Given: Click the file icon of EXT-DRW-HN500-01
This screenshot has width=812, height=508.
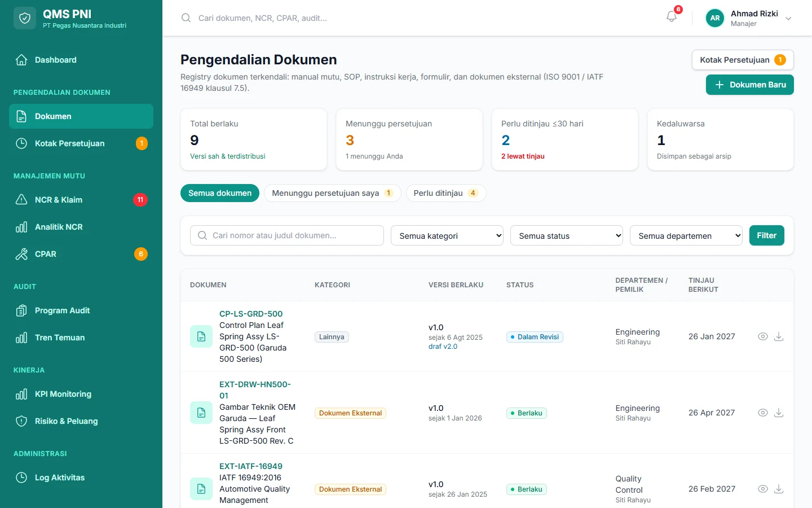Looking at the screenshot, I should [201, 413].
